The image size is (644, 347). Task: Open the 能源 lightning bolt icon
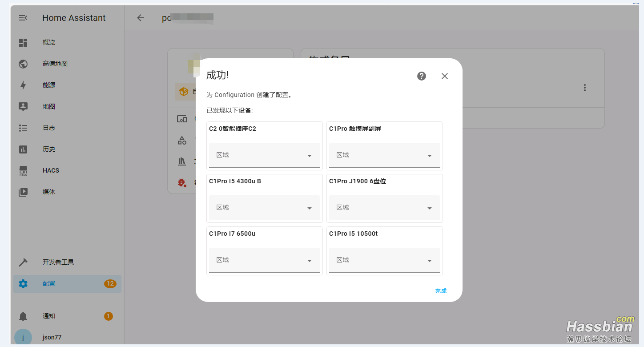click(23, 85)
